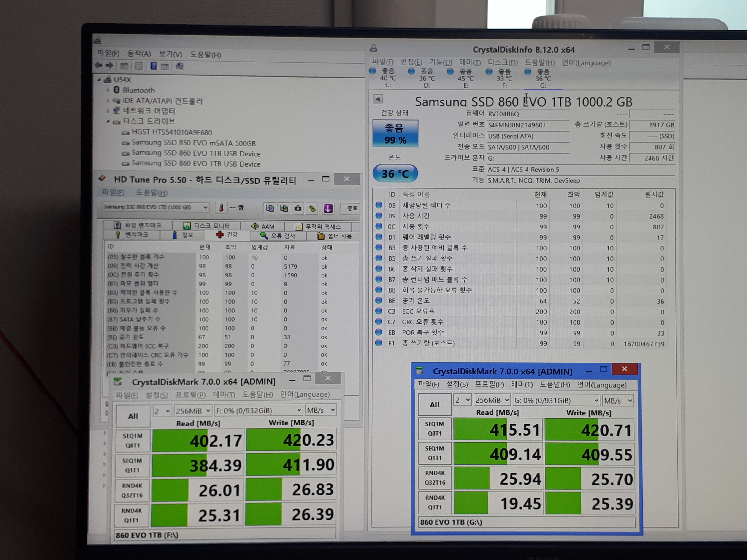The width and height of the screenshot is (747, 560).
Task: Open F: 0% drive dropdown in CrystalDiskMark
Action: tap(258, 410)
